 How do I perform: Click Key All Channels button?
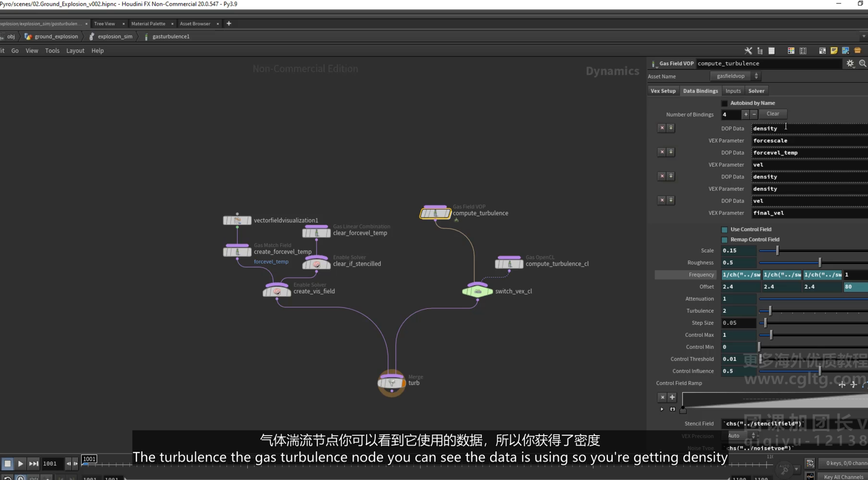(x=843, y=476)
